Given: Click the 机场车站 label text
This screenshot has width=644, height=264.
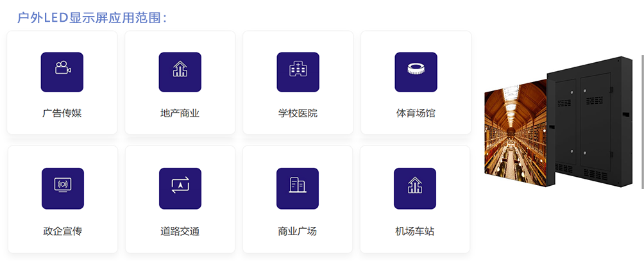Looking at the screenshot, I should (x=415, y=231).
